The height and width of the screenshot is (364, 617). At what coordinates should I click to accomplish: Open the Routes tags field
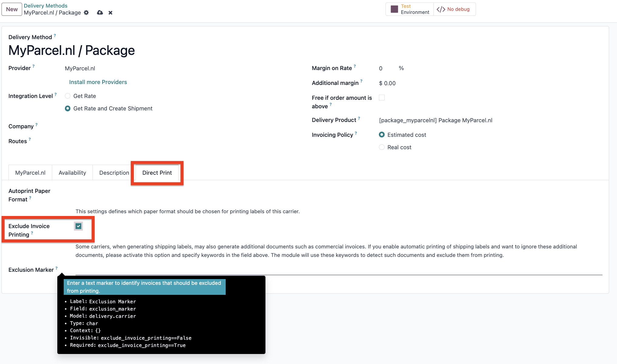click(182, 141)
